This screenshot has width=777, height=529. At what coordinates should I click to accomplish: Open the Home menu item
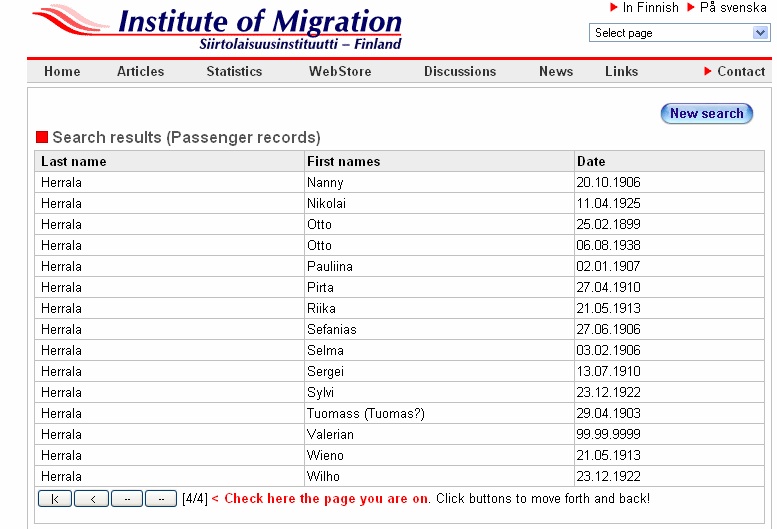tap(62, 72)
